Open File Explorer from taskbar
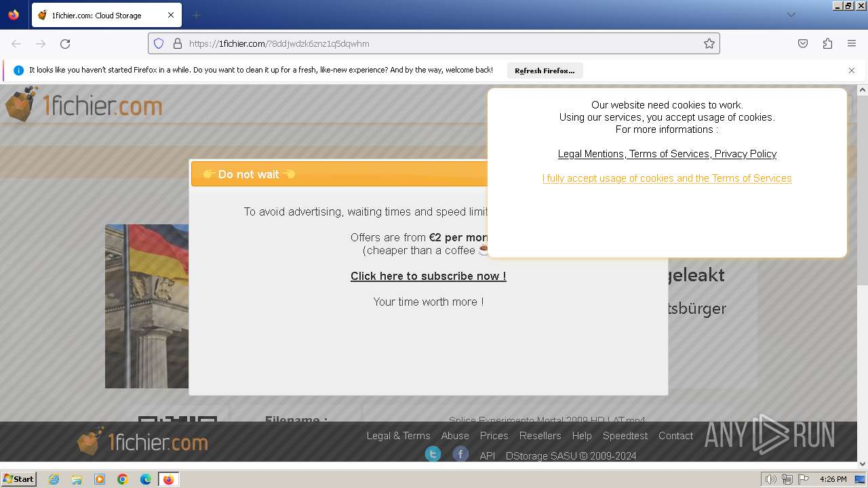The height and width of the screenshot is (488, 868). click(77, 479)
